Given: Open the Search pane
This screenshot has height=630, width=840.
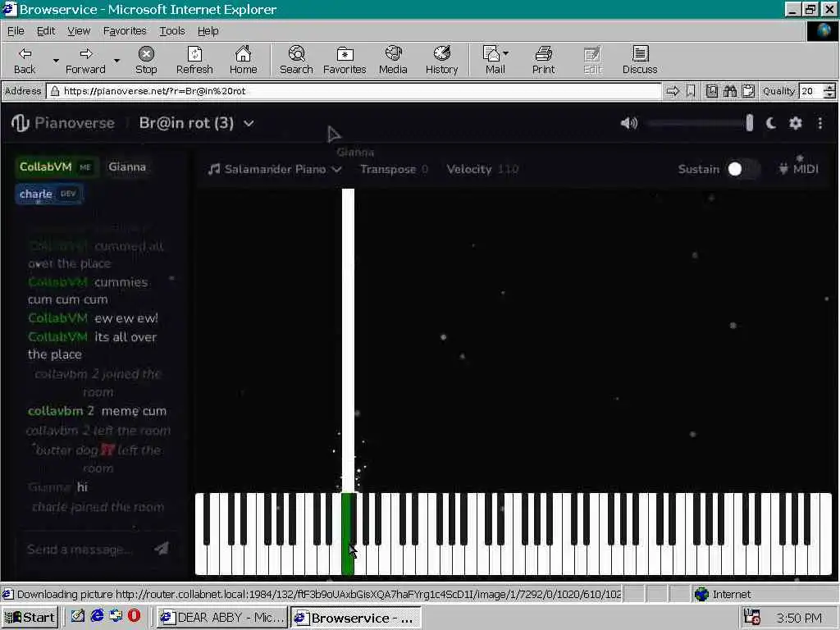Looking at the screenshot, I should pyautogui.click(x=296, y=60).
